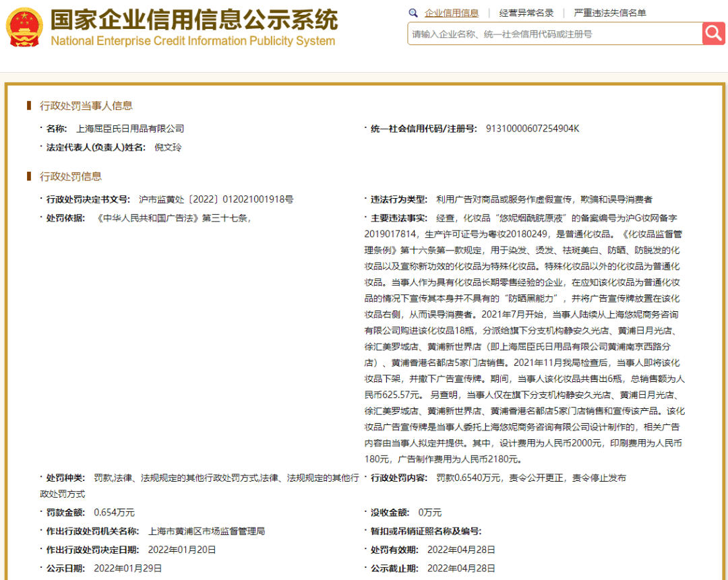
Task: Click the credit code 91310000607254904K
Action: tap(533, 129)
